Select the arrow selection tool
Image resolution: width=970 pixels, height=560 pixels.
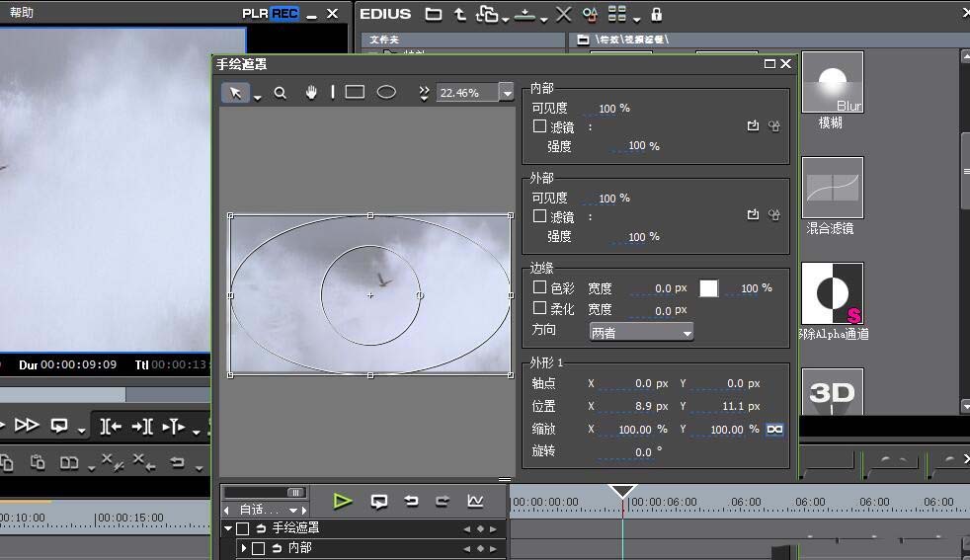pyautogui.click(x=235, y=93)
